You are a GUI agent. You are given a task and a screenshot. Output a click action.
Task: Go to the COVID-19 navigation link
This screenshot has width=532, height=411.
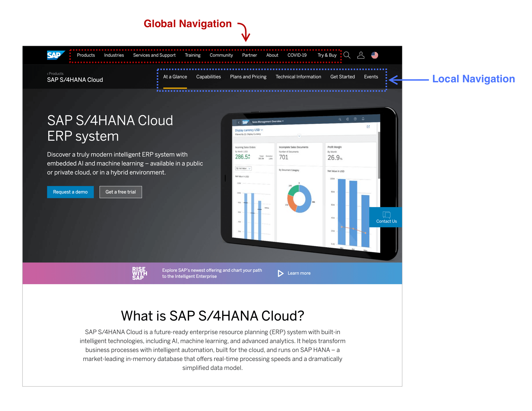[297, 55]
